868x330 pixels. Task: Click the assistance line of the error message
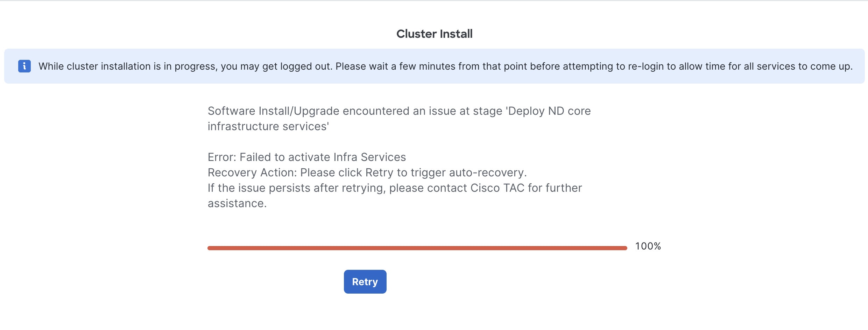(237, 203)
